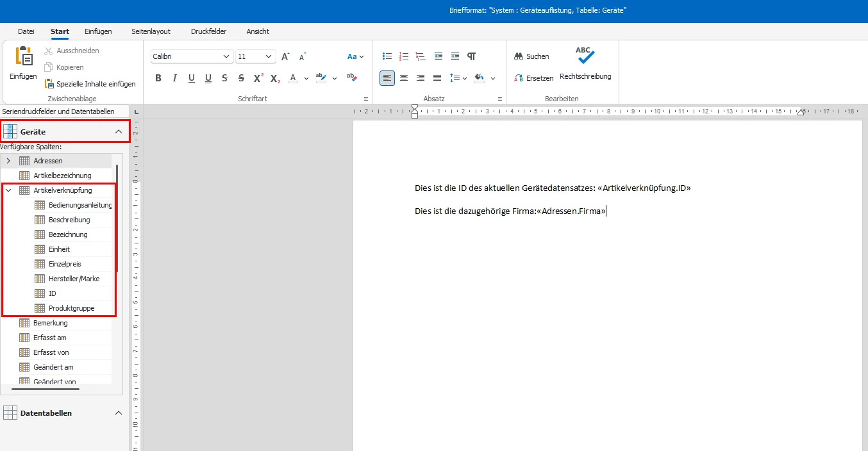
Task: Open the font size dropdown
Action: [270, 56]
